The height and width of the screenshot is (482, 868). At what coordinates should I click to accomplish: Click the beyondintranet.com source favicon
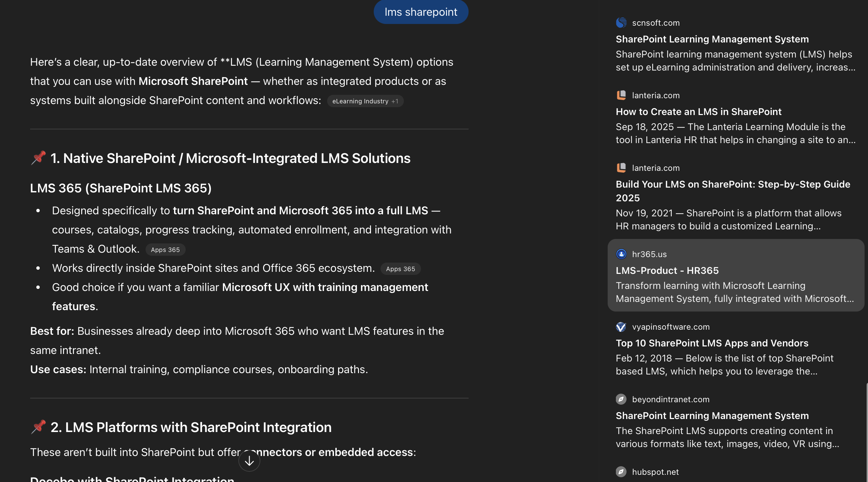pos(621,399)
